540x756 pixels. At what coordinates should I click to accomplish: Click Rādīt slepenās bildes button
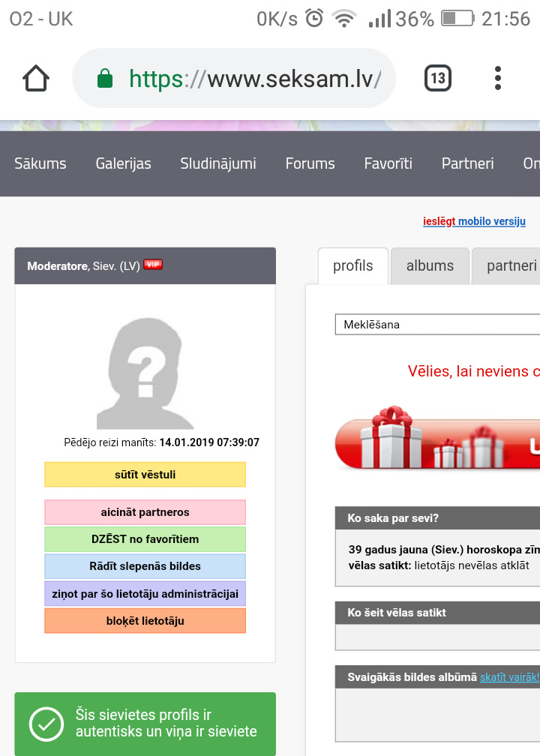point(145,566)
